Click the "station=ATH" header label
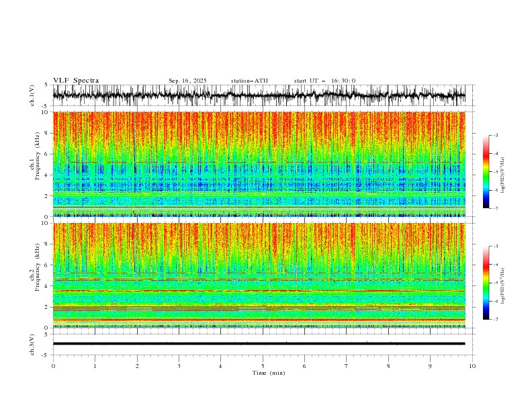Viewport: 532px width, 411px height. (x=249, y=81)
